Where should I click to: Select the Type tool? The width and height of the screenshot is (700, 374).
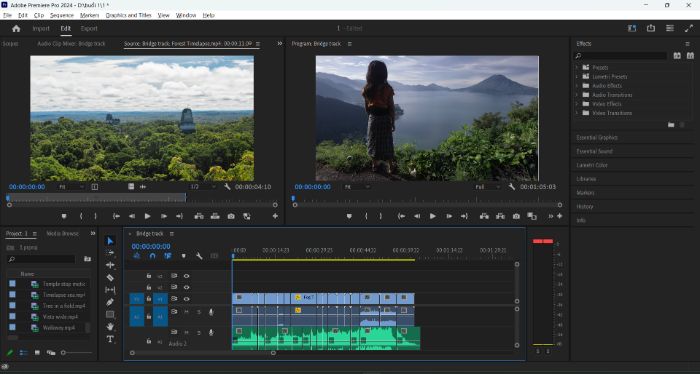pyautogui.click(x=110, y=339)
